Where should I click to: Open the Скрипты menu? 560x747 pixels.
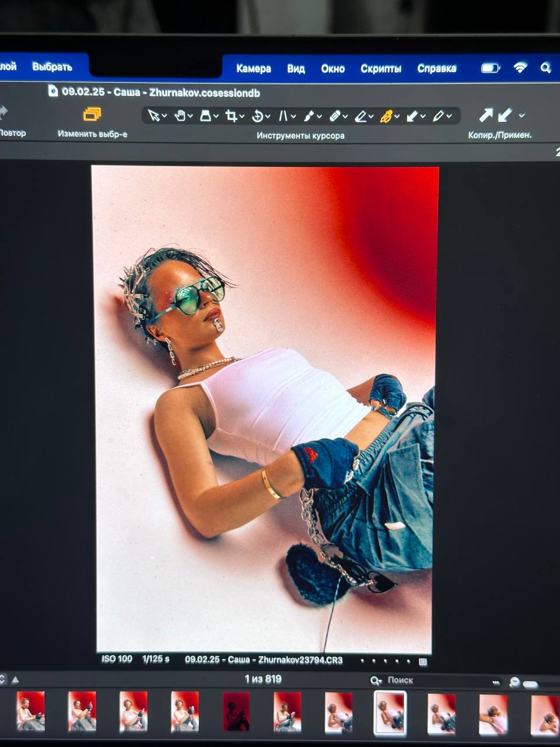(x=381, y=68)
